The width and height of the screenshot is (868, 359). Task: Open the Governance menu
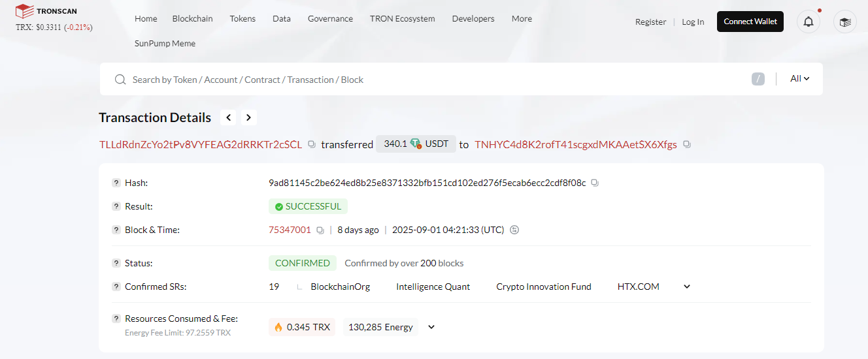[x=330, y=18]
